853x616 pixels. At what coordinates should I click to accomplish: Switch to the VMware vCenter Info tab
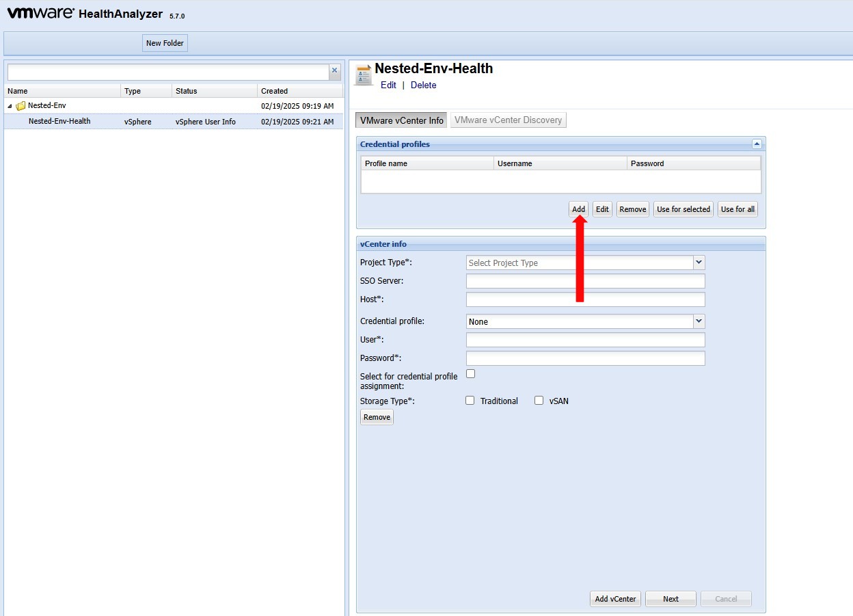click(402, 120)
